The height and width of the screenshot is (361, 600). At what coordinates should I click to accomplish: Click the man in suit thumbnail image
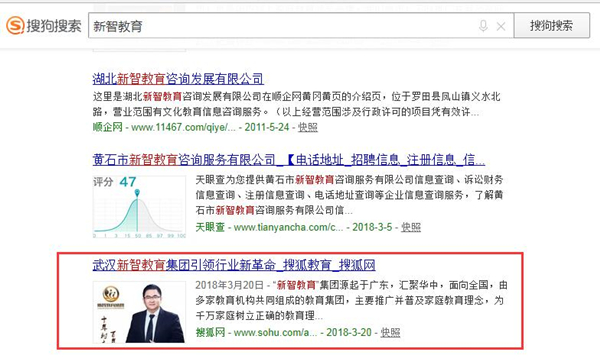click(x=139, y=312)
